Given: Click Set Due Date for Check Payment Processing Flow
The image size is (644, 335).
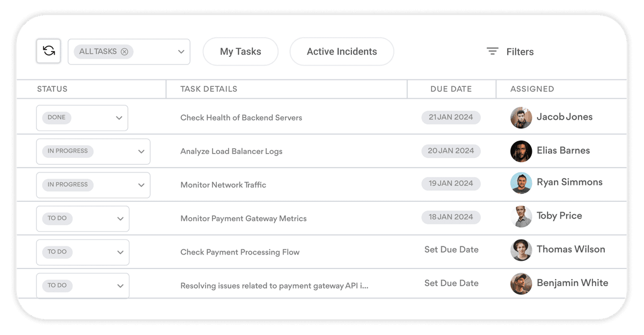Looking at the screenshot, I should tap(451, 250).
